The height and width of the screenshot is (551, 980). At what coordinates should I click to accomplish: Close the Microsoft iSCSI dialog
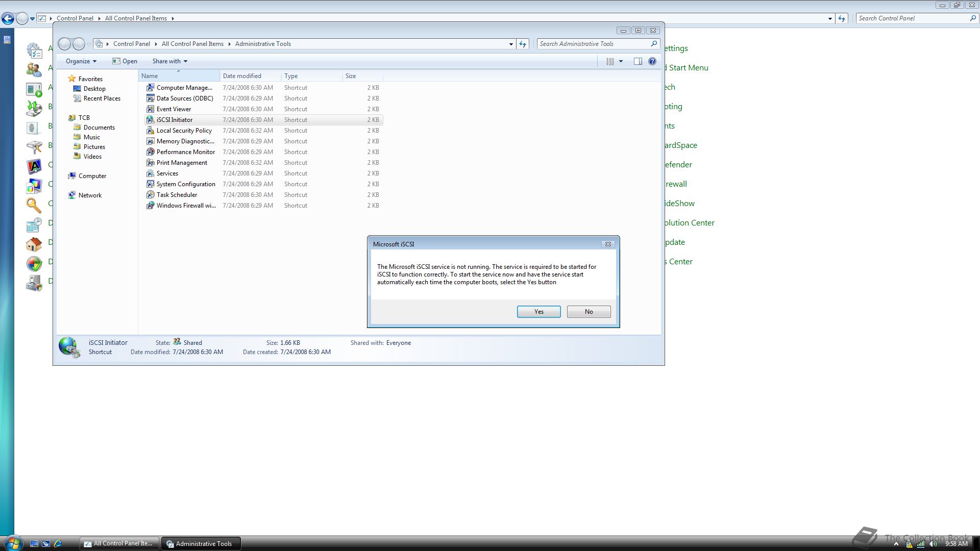[x=608, y=244]
